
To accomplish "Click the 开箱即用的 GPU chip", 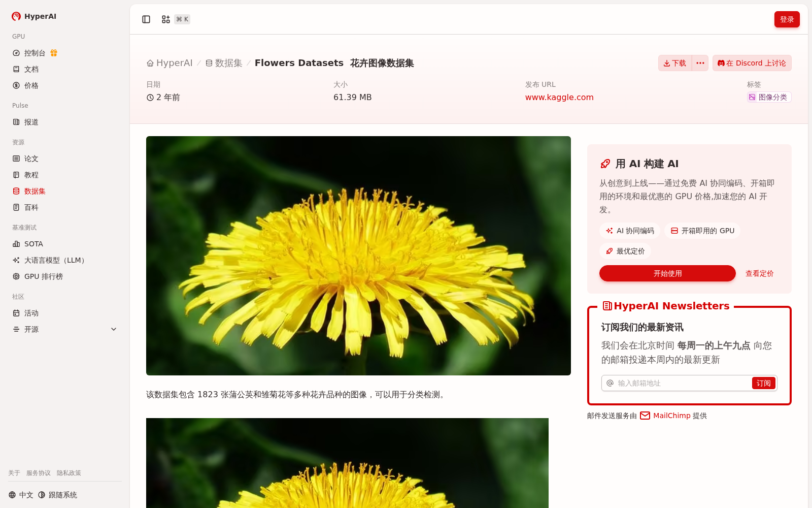I will click(702, 231).
